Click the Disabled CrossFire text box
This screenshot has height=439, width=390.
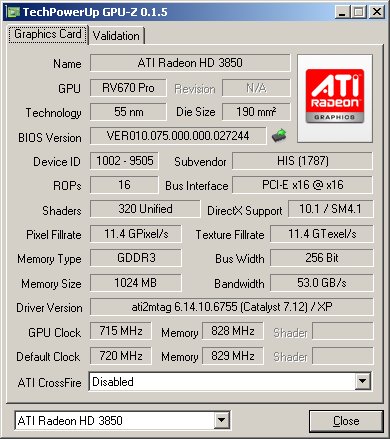222,382
